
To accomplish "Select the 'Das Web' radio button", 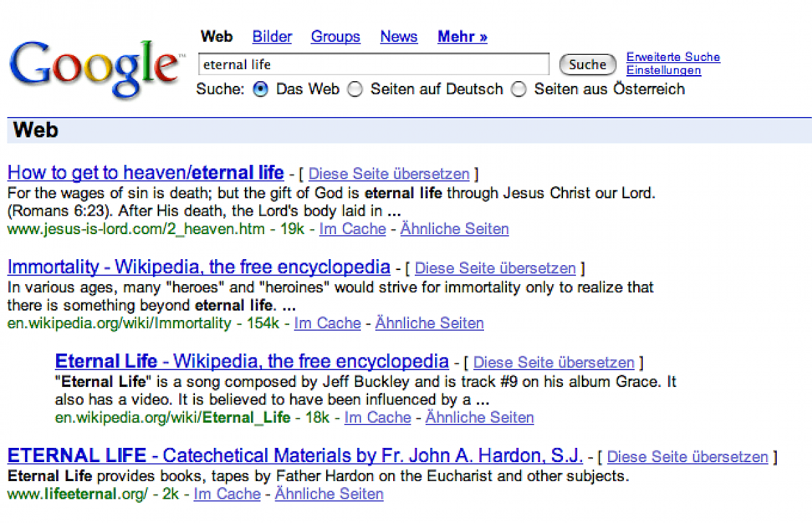I will tap(261, 89).
